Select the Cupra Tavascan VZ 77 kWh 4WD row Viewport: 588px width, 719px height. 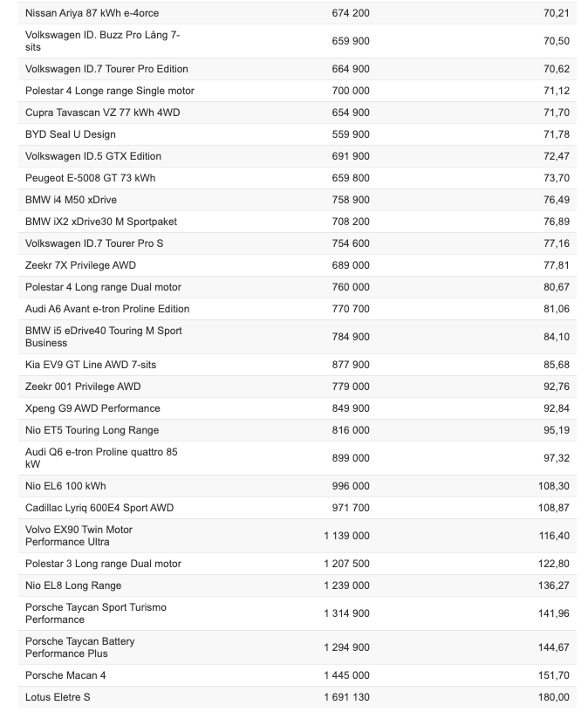[103, 113]
